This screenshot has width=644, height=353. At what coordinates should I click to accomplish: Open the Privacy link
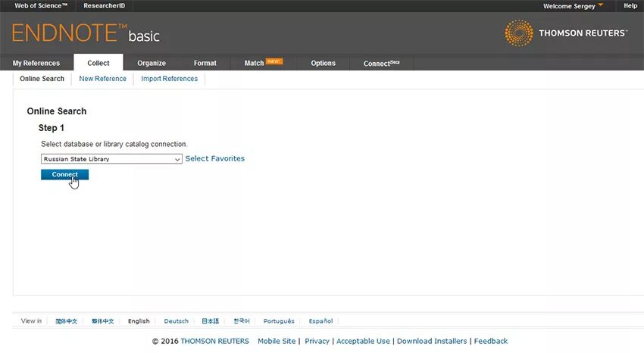click(x=317, y=341)
